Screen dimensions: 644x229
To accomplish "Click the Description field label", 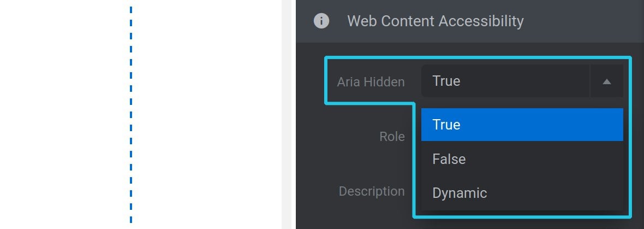I will click(x=372, y=191).
